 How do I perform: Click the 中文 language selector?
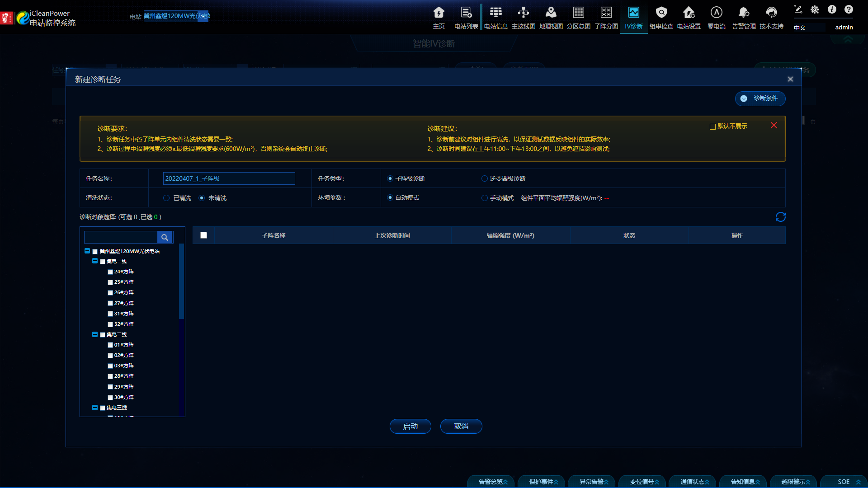[x=809, y=27]
